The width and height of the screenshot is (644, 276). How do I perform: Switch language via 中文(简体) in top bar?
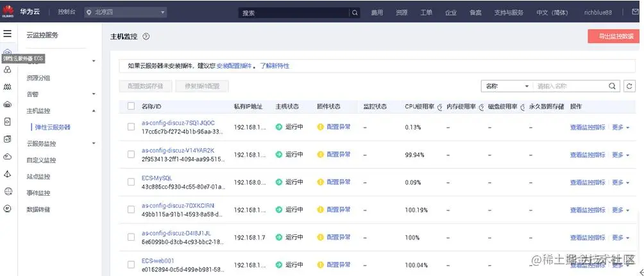coord(552,13)
